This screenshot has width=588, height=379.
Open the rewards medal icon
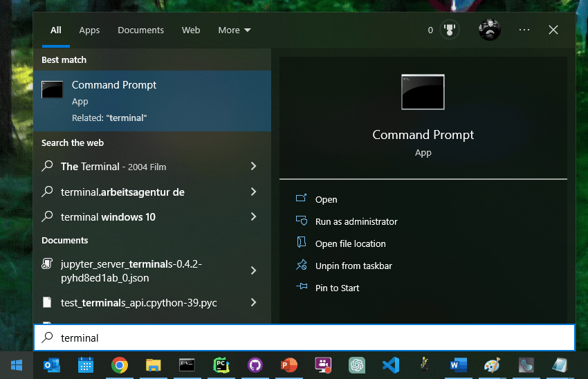click(x=450, y=30)
